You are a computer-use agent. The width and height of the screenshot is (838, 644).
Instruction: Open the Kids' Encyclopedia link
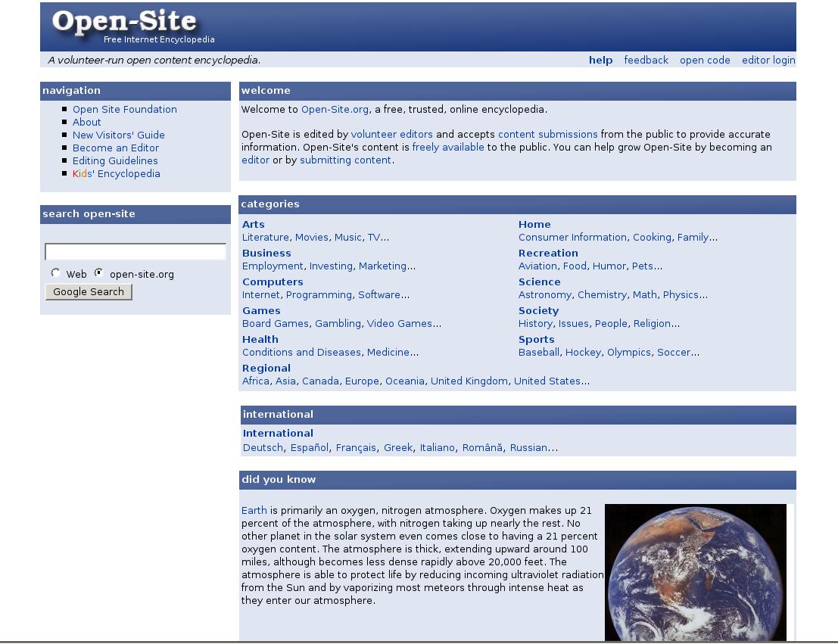116,174
